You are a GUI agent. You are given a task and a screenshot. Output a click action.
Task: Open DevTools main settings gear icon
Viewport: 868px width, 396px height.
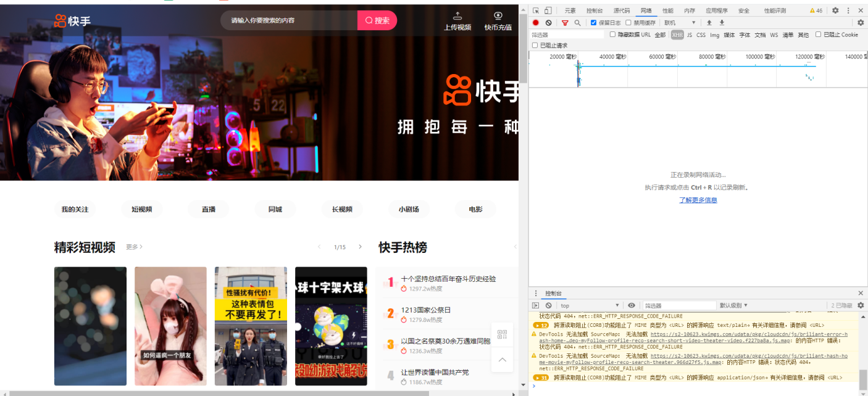pos(835,10)
